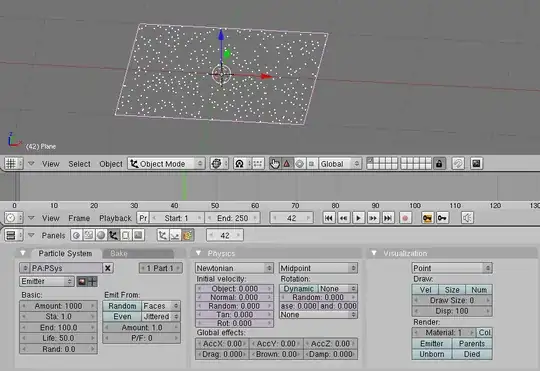Open the Jittered distribution dropdown
Viewport: 540px width, 371px height.
[161, 317]
